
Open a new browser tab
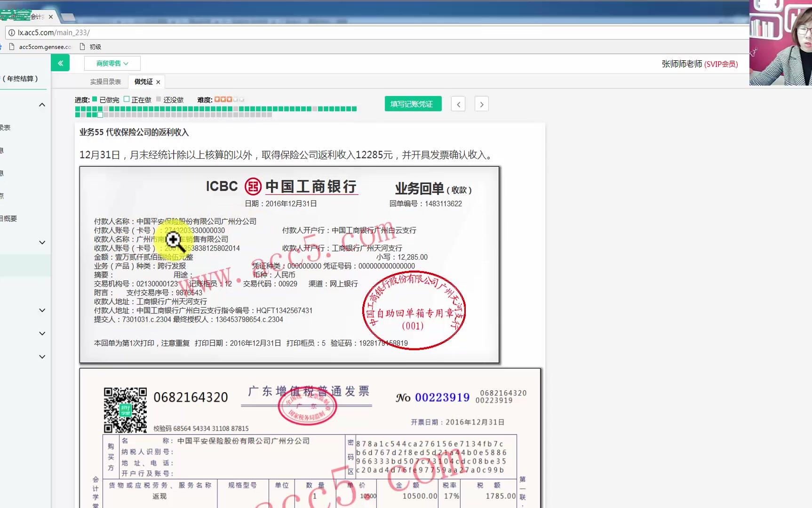click(68, 17)
